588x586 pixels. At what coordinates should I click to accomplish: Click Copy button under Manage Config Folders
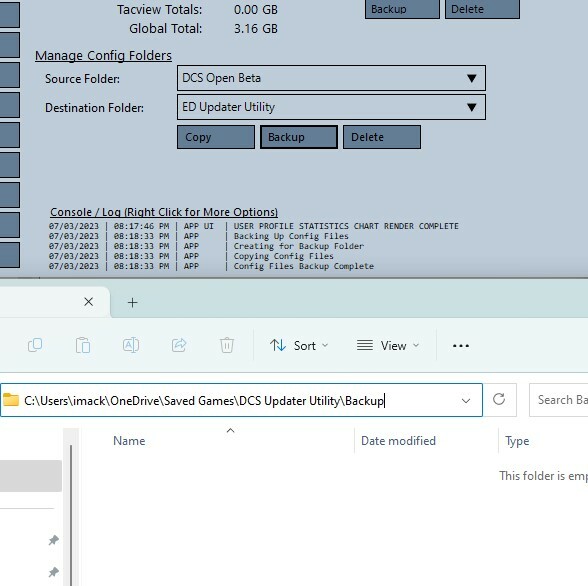point(216,137)
